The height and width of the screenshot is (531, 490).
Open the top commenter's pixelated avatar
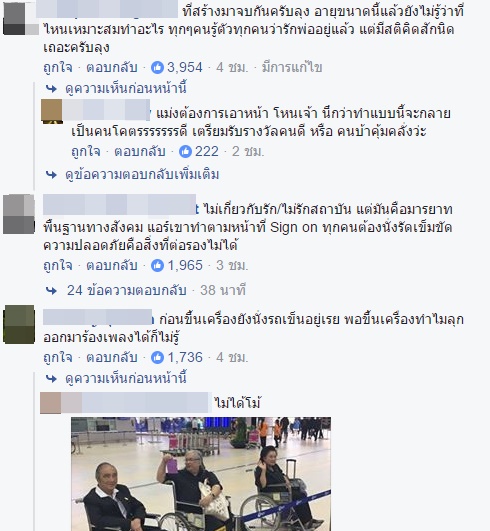point(20,19)
